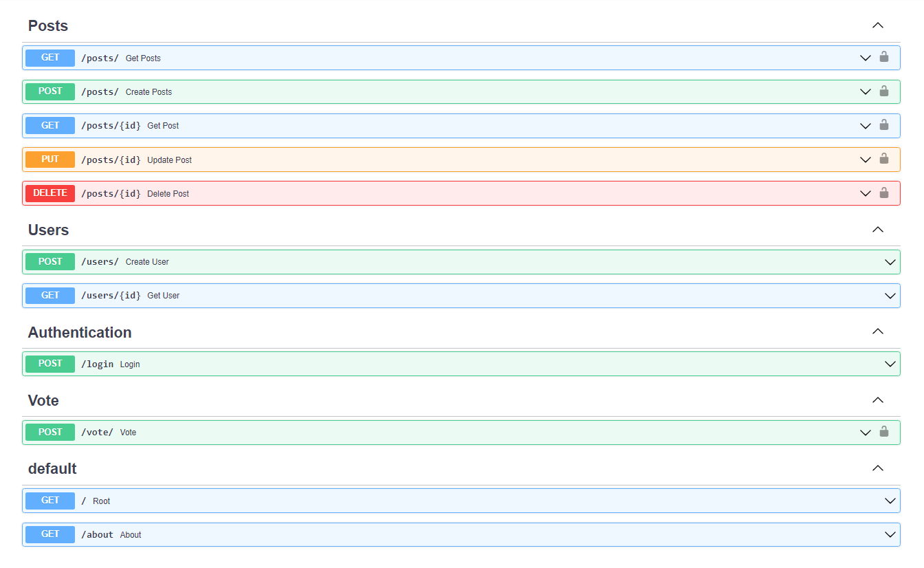Expand the Login endpoint arrow
The height and width of the screenshot is (568, 924).
click(890, 364)
